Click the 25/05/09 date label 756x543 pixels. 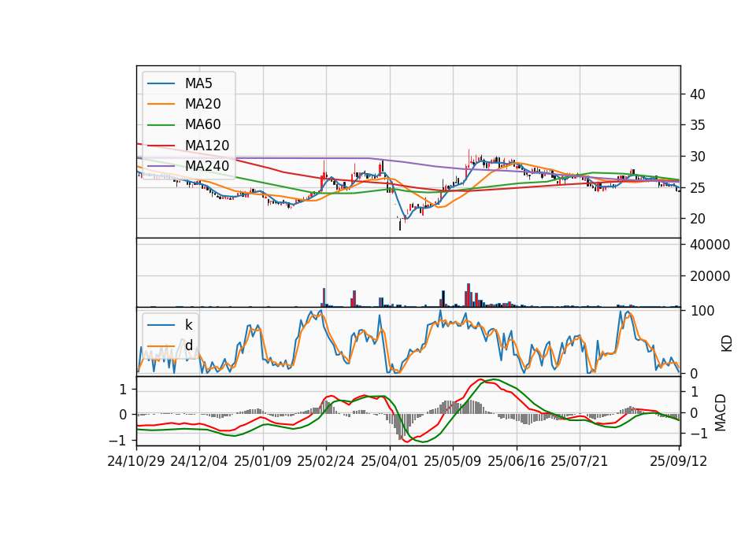coord(452,461)
